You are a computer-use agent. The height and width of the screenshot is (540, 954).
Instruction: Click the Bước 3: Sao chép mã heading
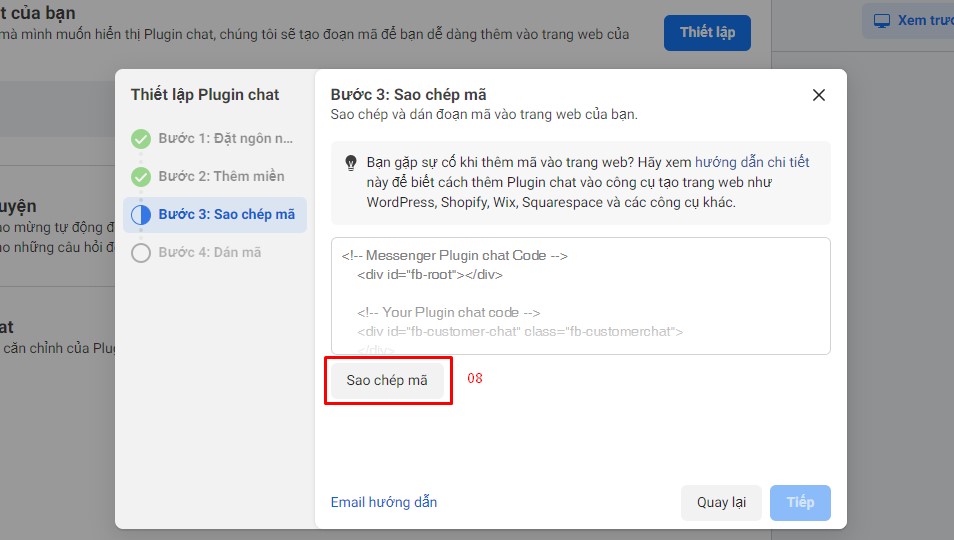pyautogui.click(x=408, y=95)
